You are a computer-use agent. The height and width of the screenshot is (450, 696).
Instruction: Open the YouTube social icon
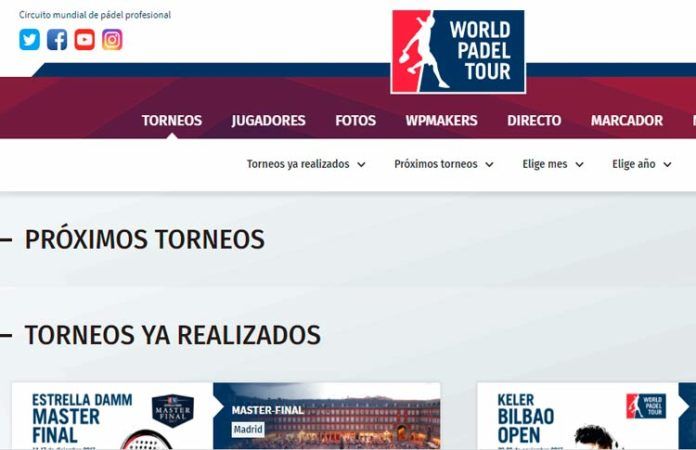point(84,39)
